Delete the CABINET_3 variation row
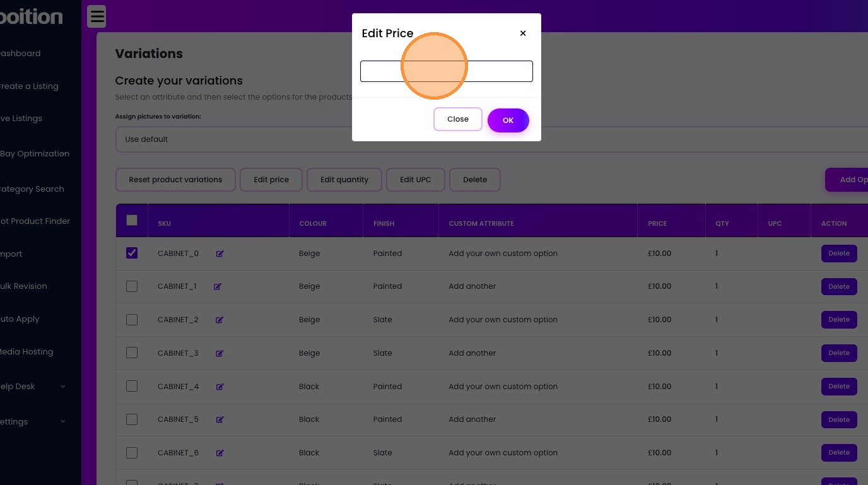The height and width of the screenshot is (485, 868). pyautogui.click(x=839, y=353)
